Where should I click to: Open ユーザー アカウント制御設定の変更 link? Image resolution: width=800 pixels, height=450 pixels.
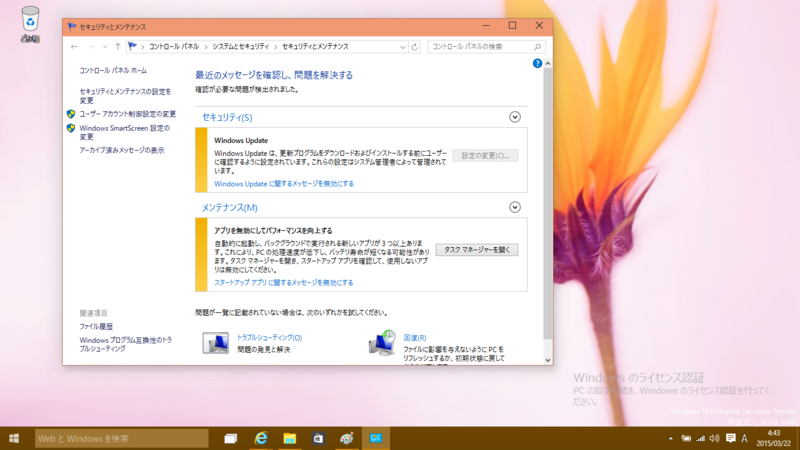pos(128,114)
